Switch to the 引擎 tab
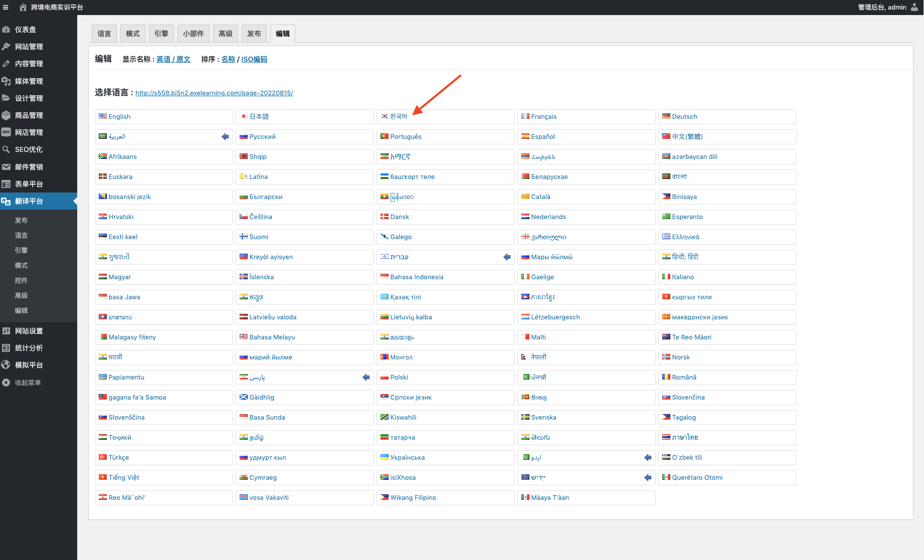 click(x=161, y=34)
